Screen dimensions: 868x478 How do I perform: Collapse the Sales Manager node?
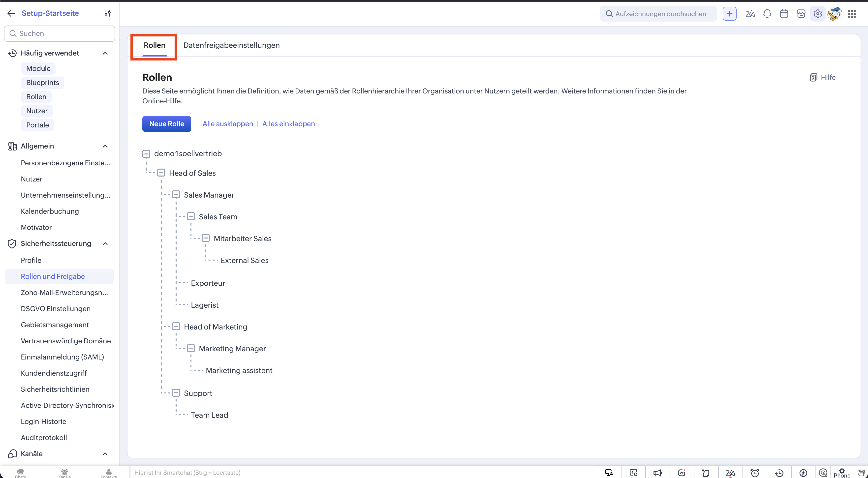tap(176, 195)
